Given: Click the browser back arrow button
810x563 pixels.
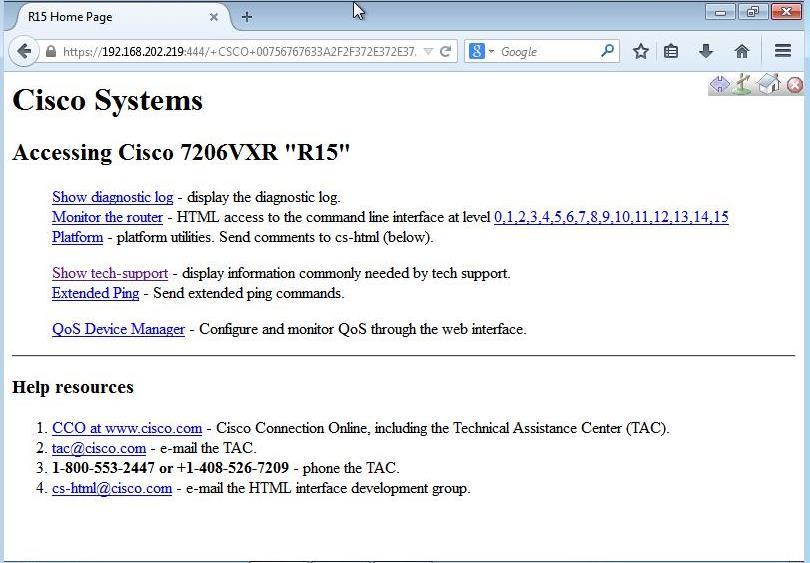Looking at the screenshot, I should (x=23, y=51).
